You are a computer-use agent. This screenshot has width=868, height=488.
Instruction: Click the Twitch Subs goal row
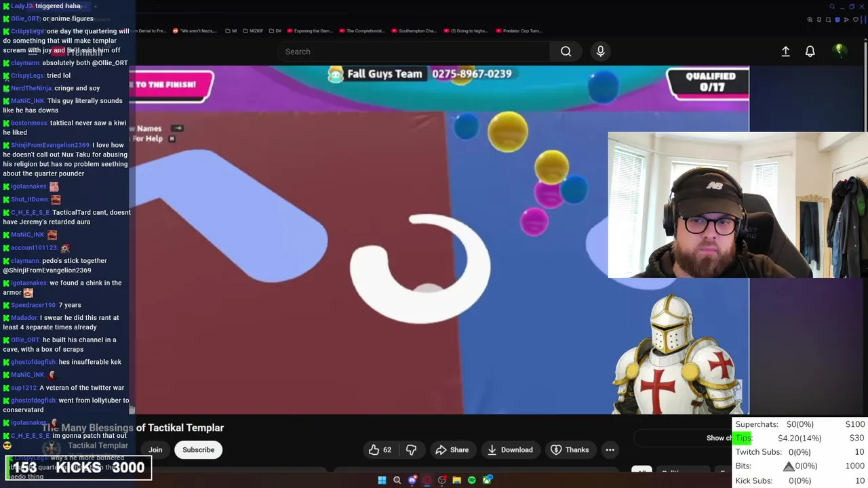[800, 452]
